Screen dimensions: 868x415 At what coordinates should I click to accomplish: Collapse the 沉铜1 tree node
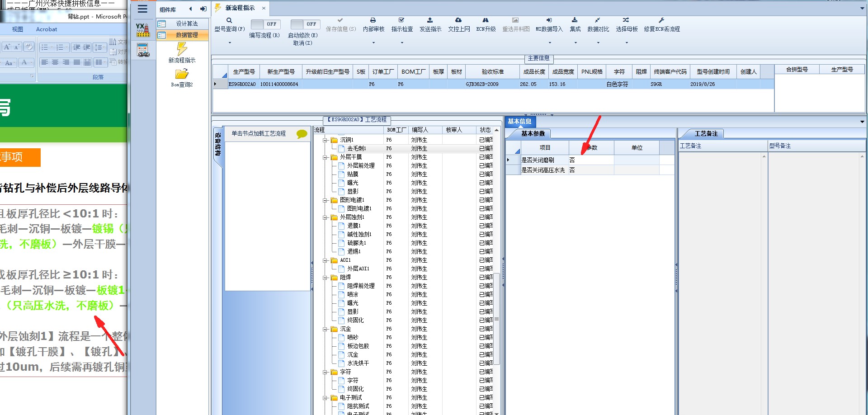coord(325,140)
